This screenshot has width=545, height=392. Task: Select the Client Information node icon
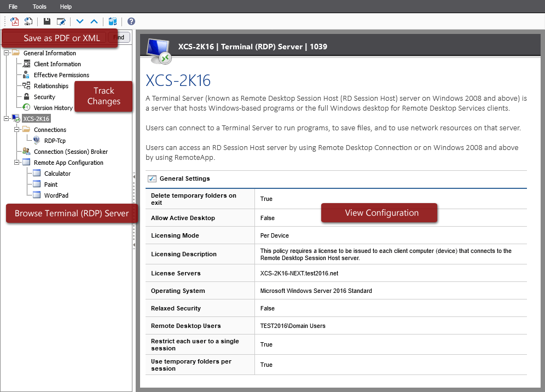[x=26, y=64]
